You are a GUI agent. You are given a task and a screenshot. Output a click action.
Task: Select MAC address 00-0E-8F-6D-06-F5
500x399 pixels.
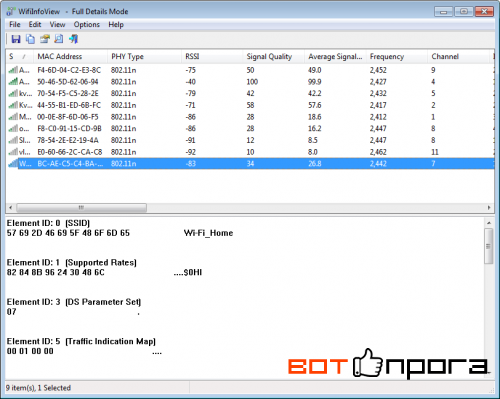pos(68,117)
